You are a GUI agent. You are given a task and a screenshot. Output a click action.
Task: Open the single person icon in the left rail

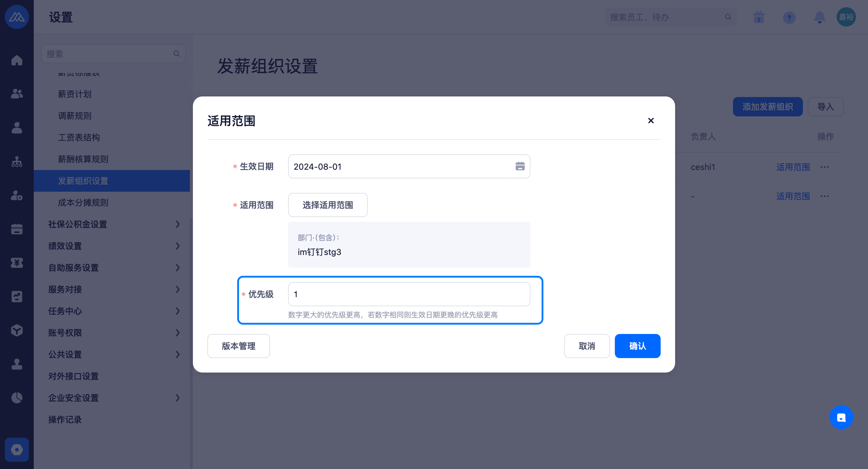(17, 128)
